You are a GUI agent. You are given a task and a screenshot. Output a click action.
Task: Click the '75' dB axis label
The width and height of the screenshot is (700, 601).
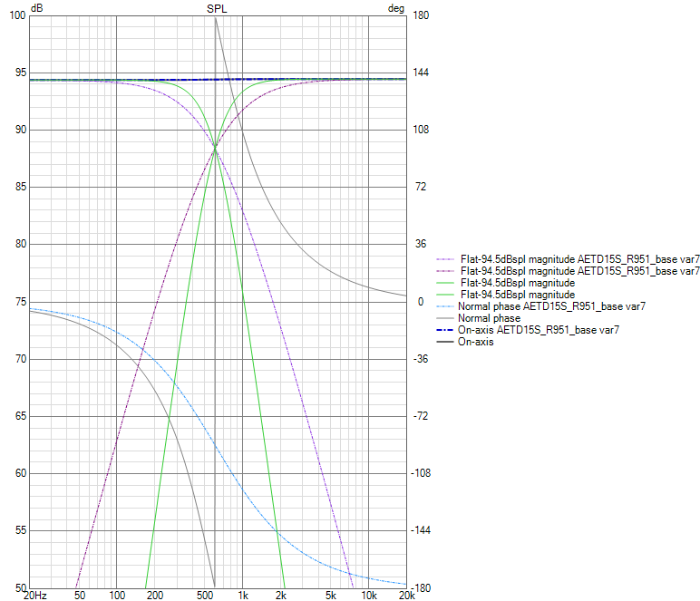pos(21,302)
